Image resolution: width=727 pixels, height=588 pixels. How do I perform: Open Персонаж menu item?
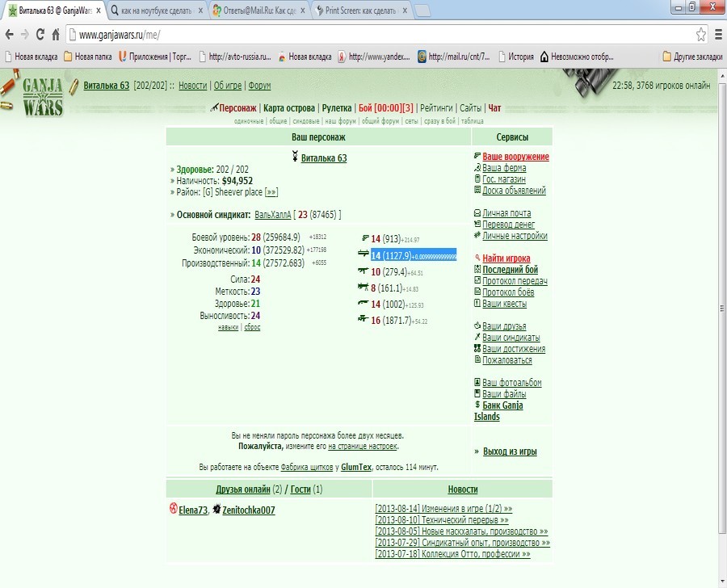[237, 108]
